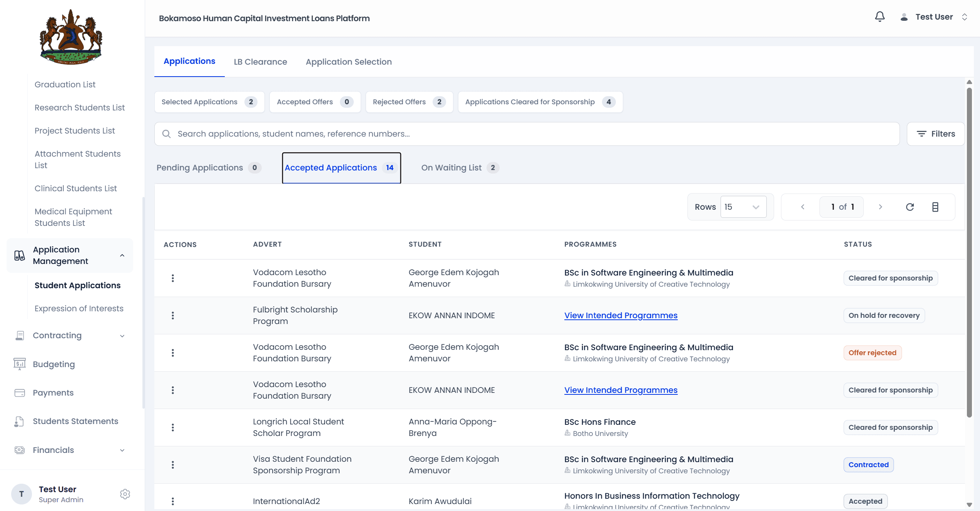The height and width of the screenshot is (511, 980).
Task: Open Budgeting in sidebar
Action: coord(54,364)
